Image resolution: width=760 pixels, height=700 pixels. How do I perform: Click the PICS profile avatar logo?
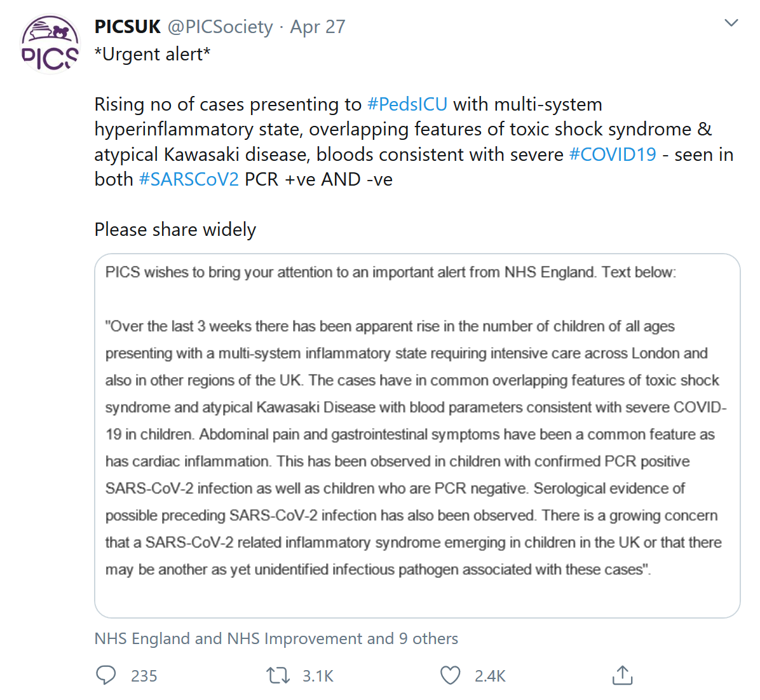(x=50, y=45)
